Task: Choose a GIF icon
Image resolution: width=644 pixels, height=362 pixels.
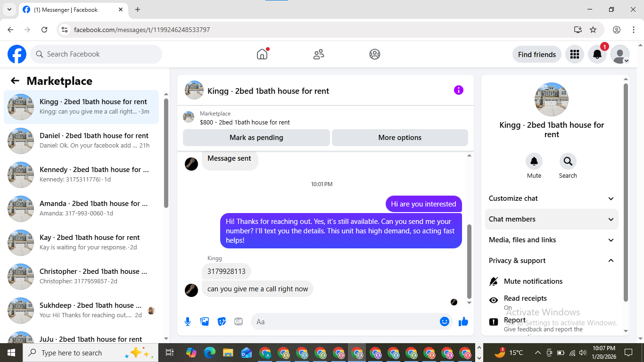Action: [x=239, y=321]
